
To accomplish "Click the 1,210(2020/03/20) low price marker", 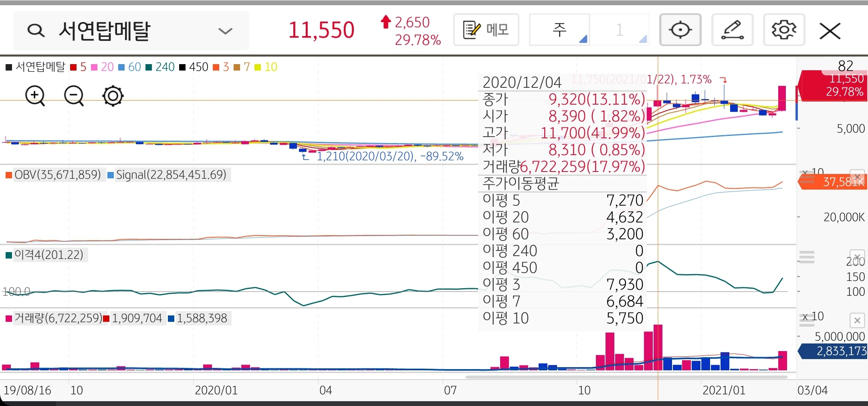I will click(390, 156).
